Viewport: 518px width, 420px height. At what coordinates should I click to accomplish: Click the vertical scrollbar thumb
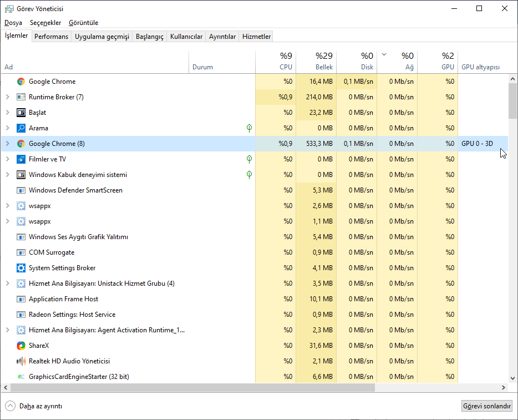pos(512,101)
